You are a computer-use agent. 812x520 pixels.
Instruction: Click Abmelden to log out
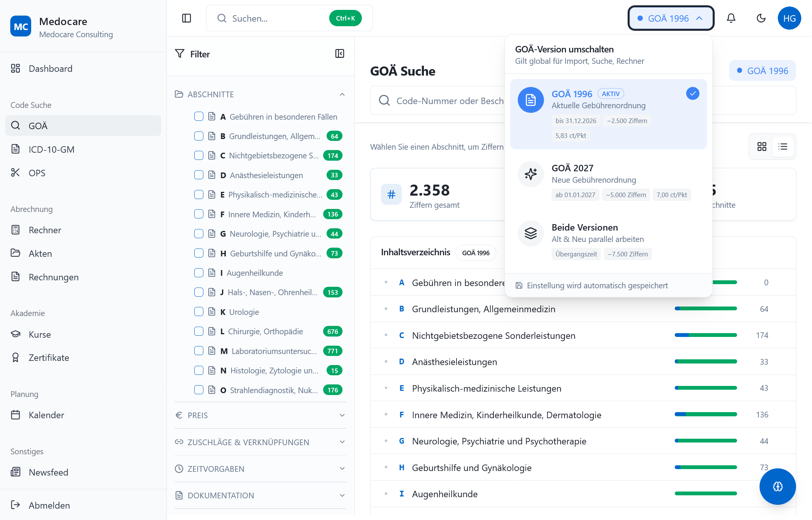coord(49,505)
